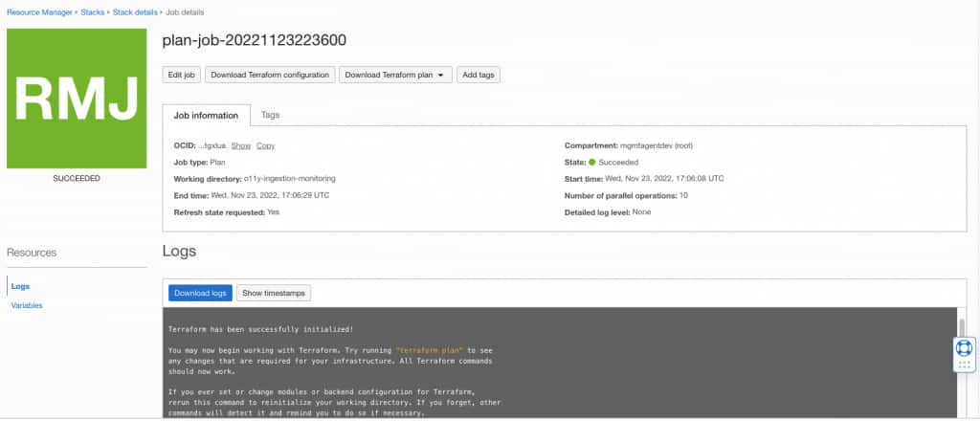Open Variables in the Resources sidebar
The image size is (980, 421).
27,305
